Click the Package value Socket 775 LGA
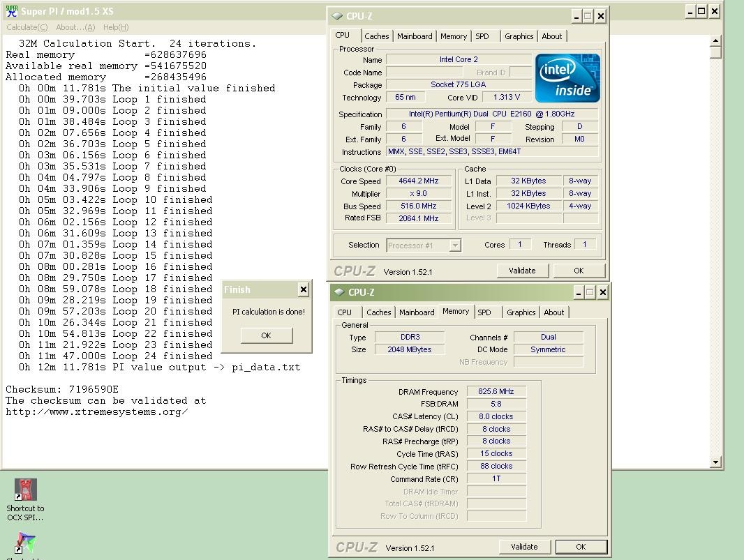Screen dimensions: 744x560 pos(459,84)
